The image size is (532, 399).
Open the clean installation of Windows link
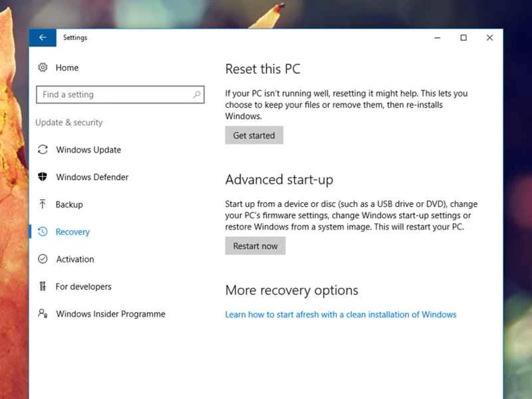point(341,314)
